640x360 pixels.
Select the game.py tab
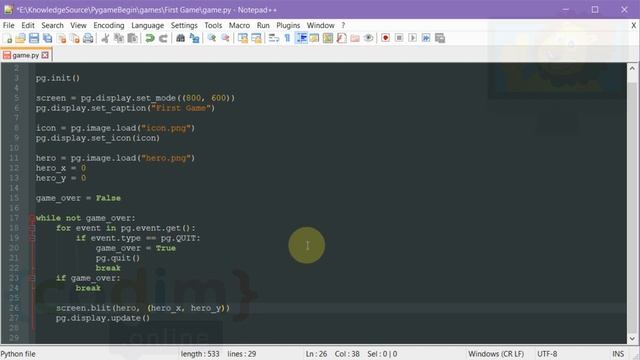click(25, 55)
